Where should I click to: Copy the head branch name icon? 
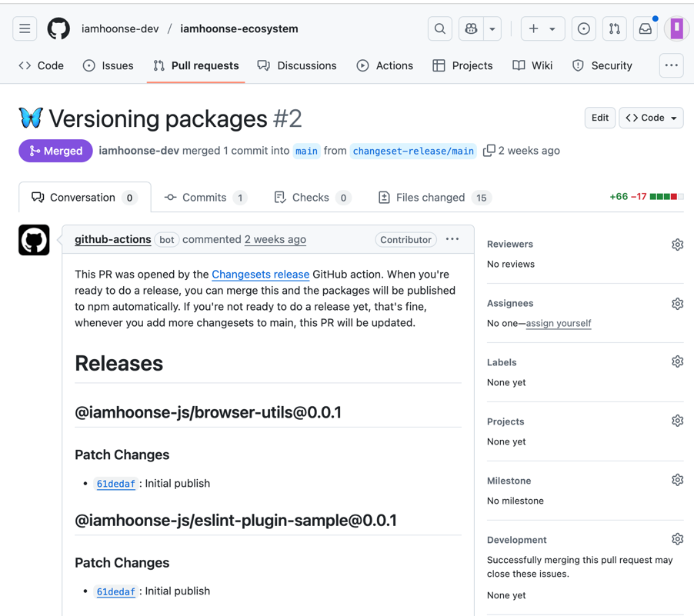[x=489, y=151]
